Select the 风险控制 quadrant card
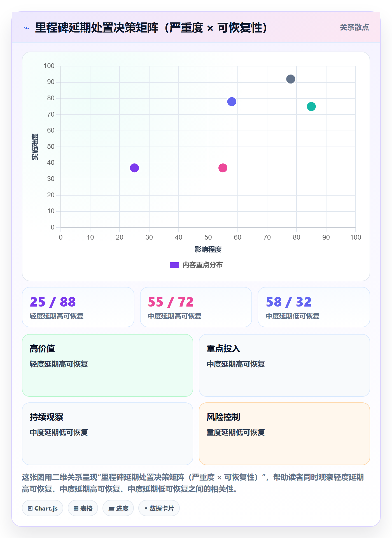This screenshot has height=538, width=392. [x=284, y=434]
